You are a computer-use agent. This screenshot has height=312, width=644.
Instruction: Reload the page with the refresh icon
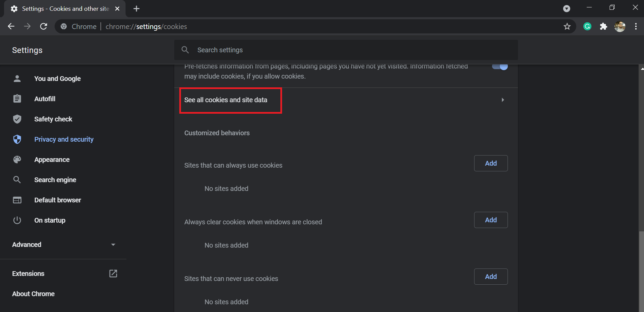(43, 26)
